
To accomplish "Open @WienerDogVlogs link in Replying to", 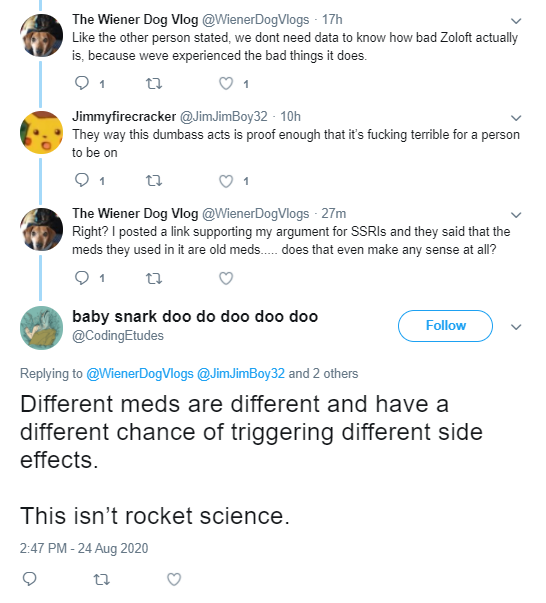I will (140, 373).
